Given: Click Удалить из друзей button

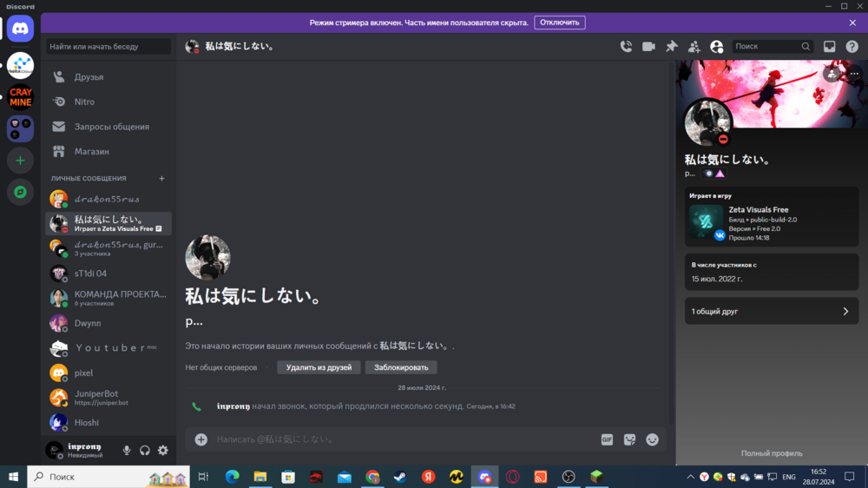Looking at the screenshot, I should [x=319, y=367].
